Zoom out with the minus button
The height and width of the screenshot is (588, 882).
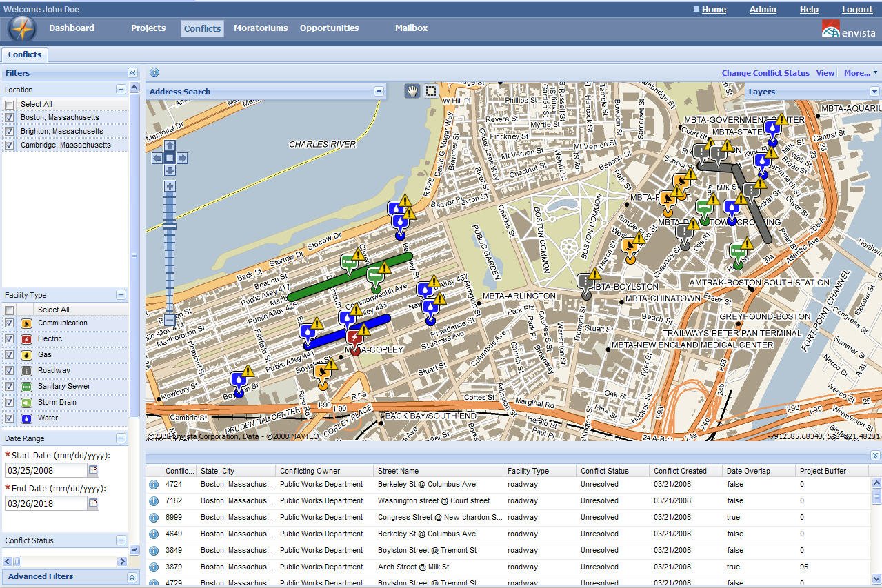click(x=170, y=320)
